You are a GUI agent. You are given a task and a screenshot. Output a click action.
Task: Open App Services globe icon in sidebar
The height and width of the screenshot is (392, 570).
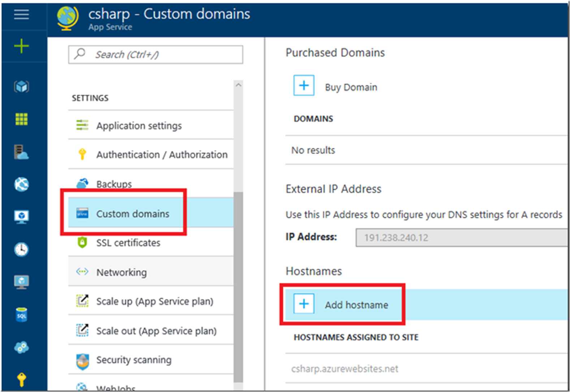point(21,184)
